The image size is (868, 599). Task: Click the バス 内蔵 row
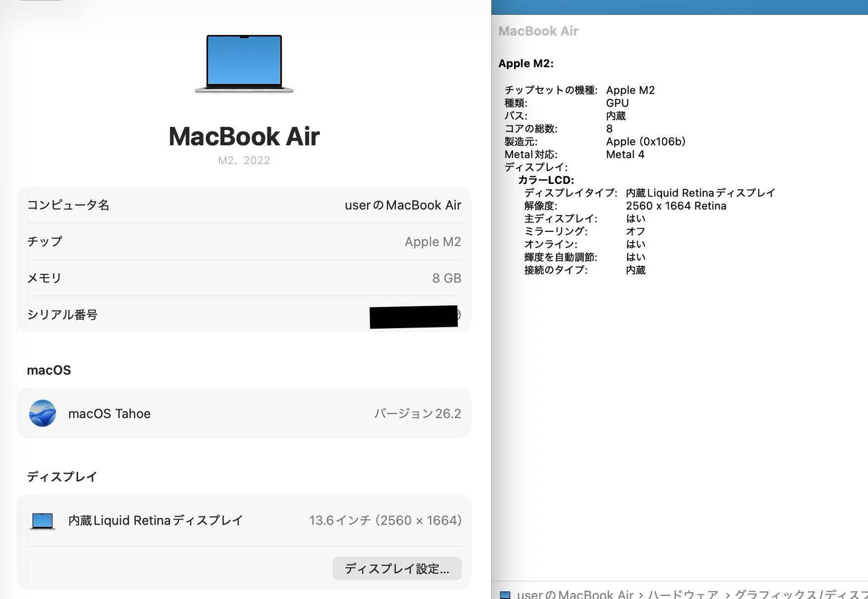coord(565,116)
